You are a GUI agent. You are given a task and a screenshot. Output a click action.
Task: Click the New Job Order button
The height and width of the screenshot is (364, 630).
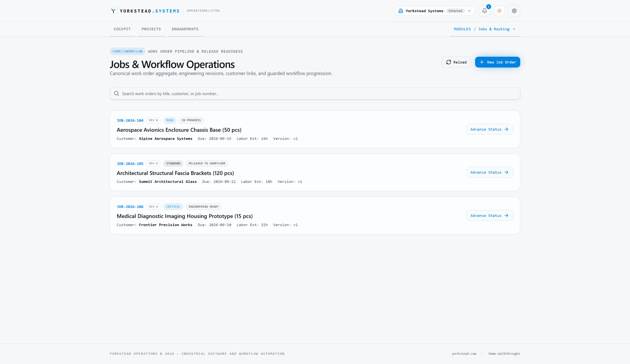coord(497,62)
